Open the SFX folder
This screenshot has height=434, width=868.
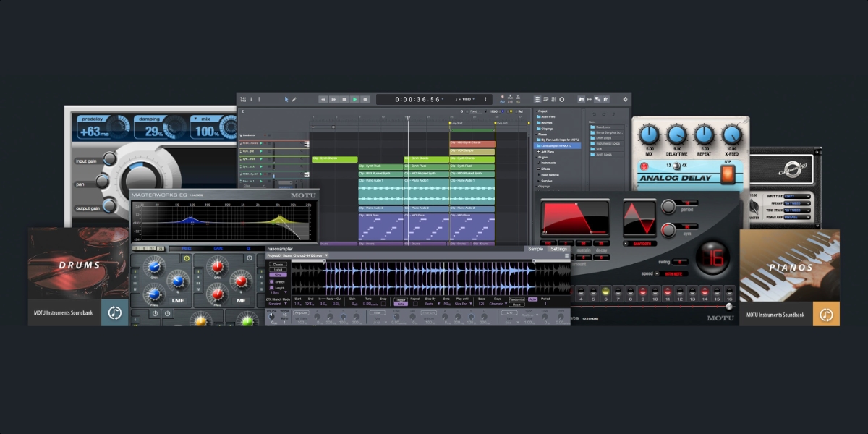click(x=606, y=149)
